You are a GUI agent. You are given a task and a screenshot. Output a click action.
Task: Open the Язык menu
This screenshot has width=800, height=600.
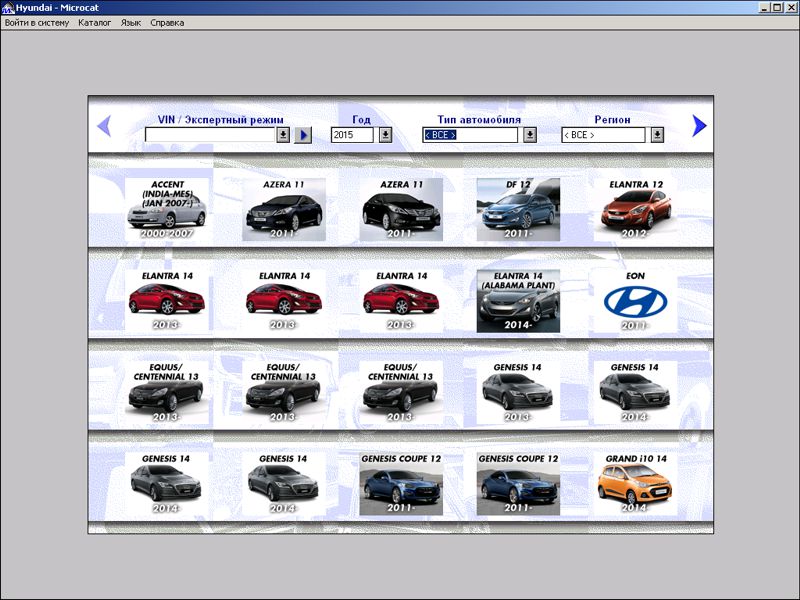click(x=131, y=23)
